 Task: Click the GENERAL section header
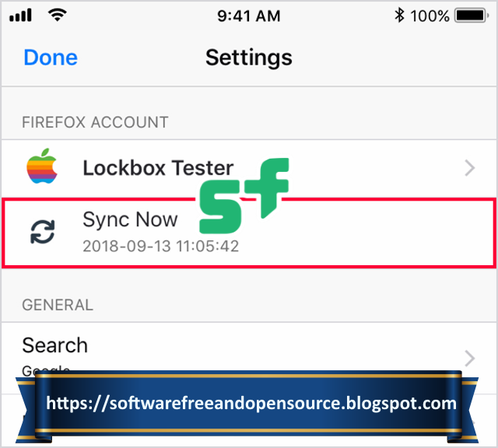click(58, 305)
